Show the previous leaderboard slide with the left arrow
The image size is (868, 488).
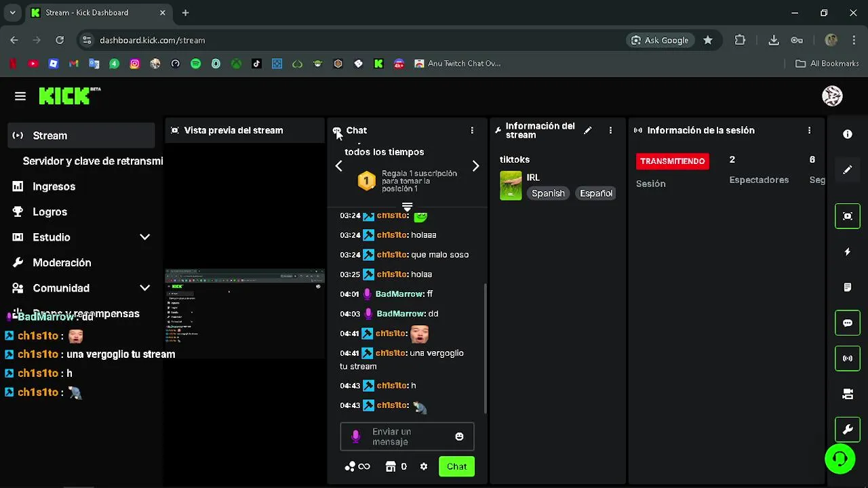(339, 166)
